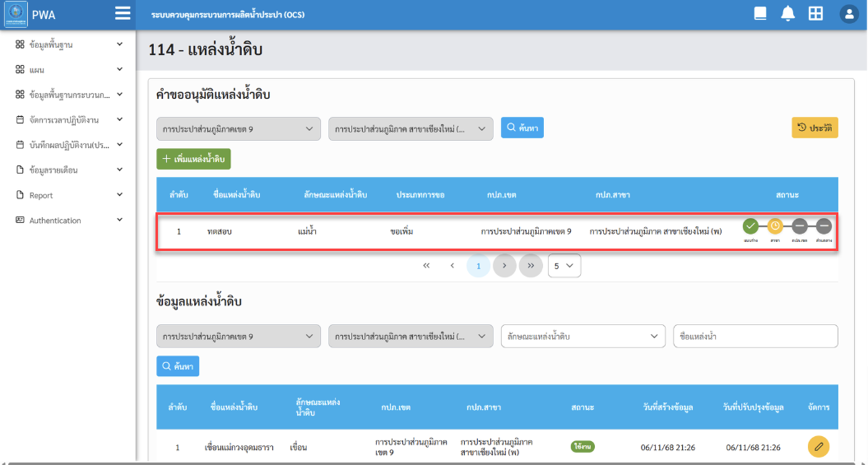Click the ชื่อแหล่งน้ำ text input

pos(755,336)
